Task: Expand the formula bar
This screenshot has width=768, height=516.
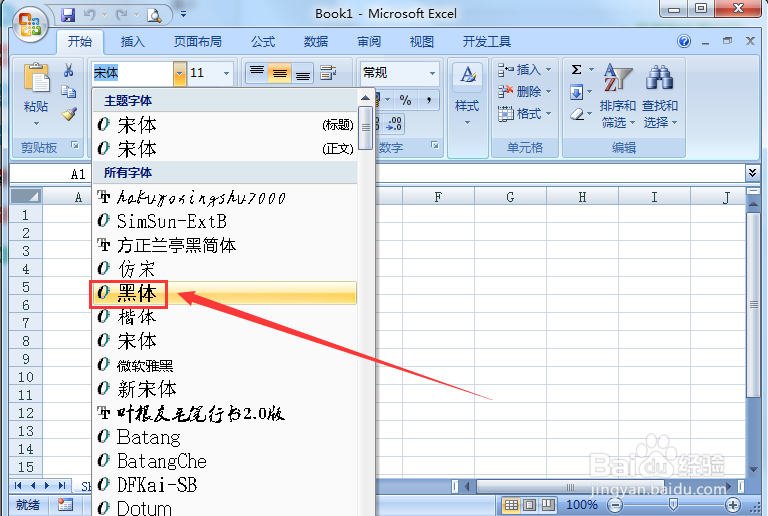Action: pos(752,172)
